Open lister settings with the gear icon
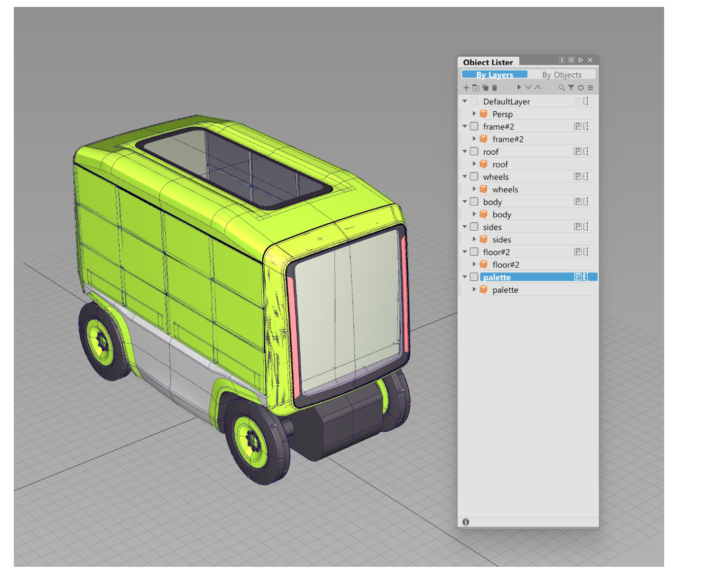710x588 pixels. 581,88
